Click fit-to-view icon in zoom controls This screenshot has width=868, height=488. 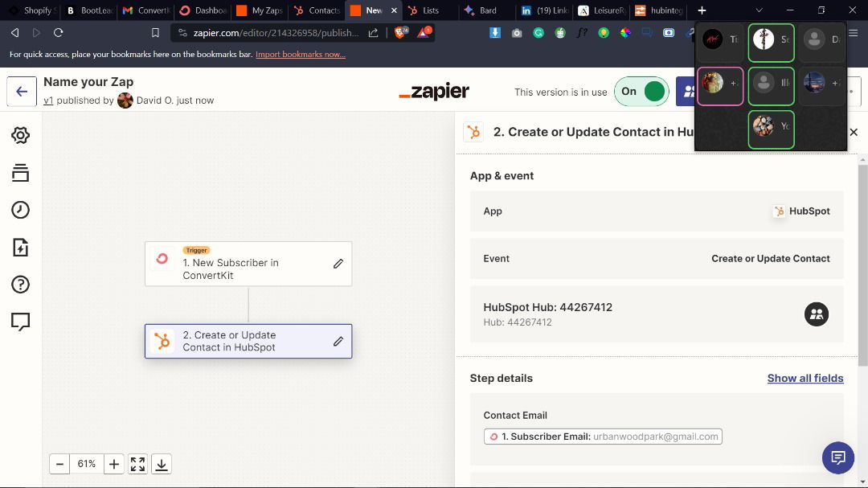(137, 464)
